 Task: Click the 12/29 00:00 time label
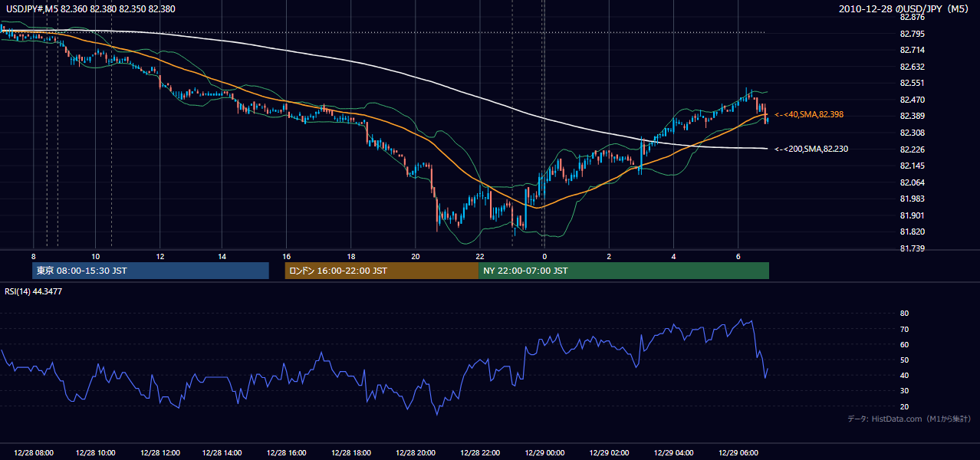[x=545, y=453]
